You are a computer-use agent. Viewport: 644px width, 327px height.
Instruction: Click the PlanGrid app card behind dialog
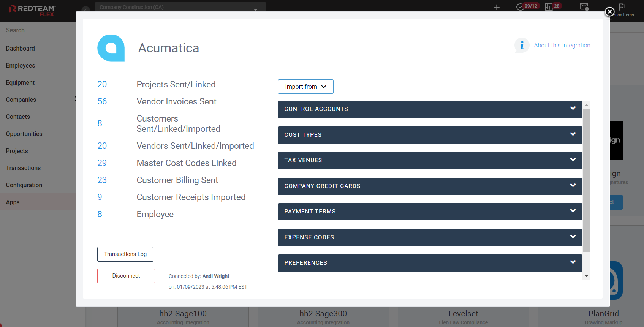pyautogui.click(x=603, y=317)
